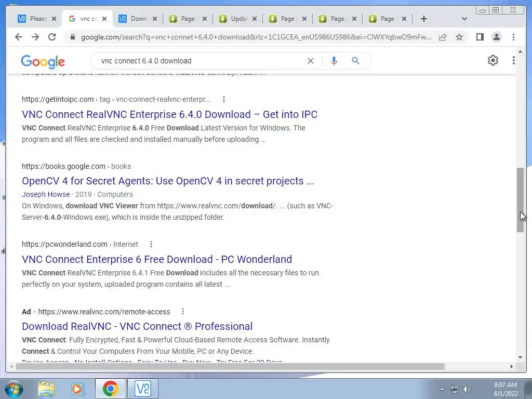This screenshot has height=399, width=532.
Task: Click inside the Google search field
Action: coord(200,61)
